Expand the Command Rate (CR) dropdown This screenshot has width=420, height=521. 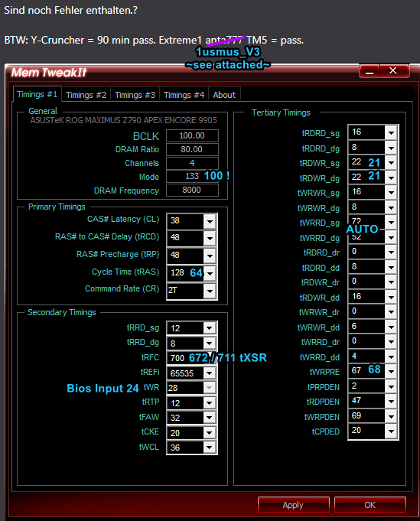pyautogui.click(x=210, y=291)
